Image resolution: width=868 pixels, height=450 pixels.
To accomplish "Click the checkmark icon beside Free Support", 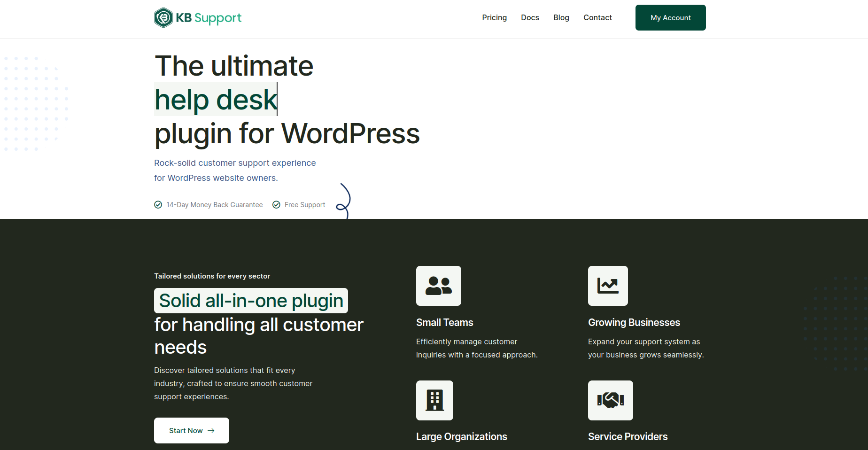I will 277,205.
